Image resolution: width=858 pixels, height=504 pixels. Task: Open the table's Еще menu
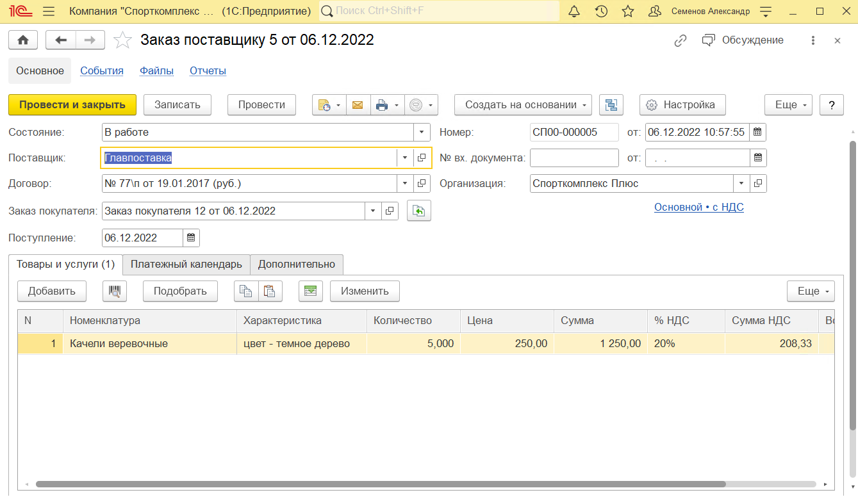[811, 291]
